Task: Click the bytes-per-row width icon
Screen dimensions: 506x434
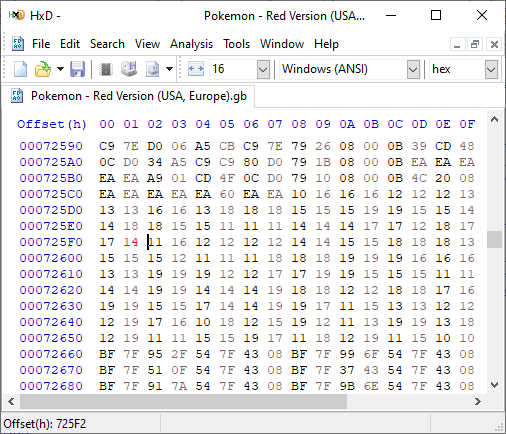Action: pyautogui.click(x=196, y=69)
